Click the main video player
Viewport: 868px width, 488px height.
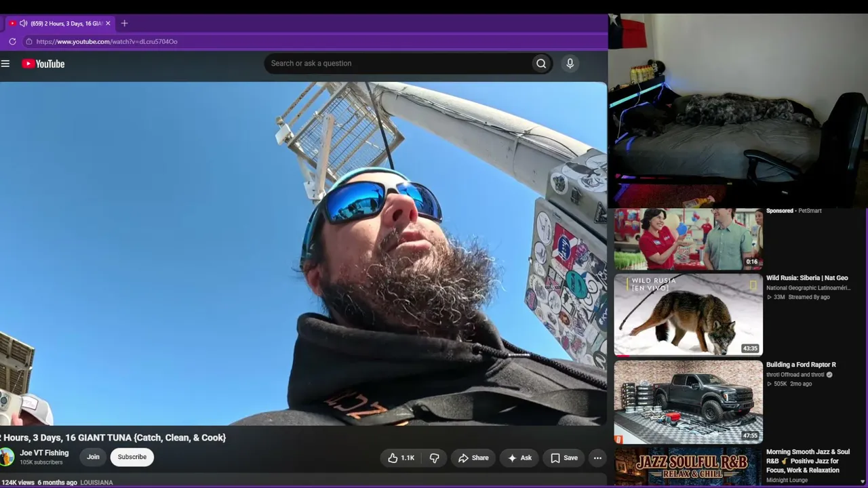303,253
